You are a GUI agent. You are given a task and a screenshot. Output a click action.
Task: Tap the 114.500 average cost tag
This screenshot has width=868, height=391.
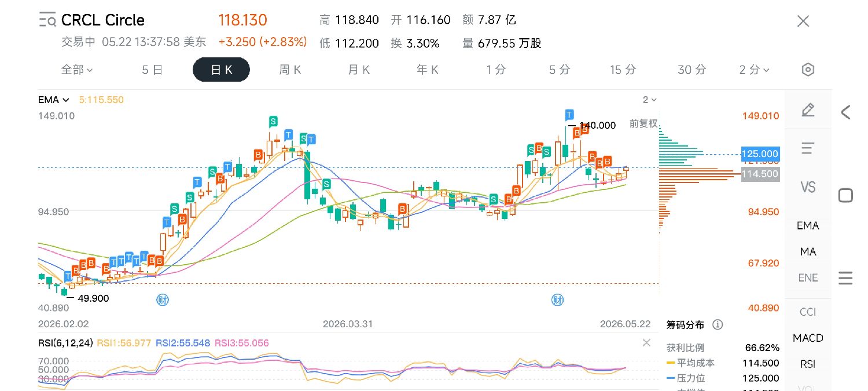point(760,173)
